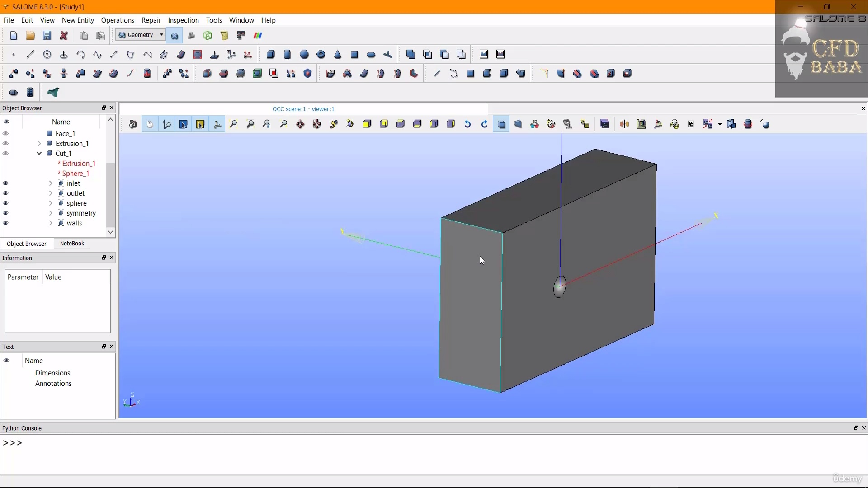The image size is (868, 488).
Task: Select the sphere primitive tool
Action: point(304,55)
